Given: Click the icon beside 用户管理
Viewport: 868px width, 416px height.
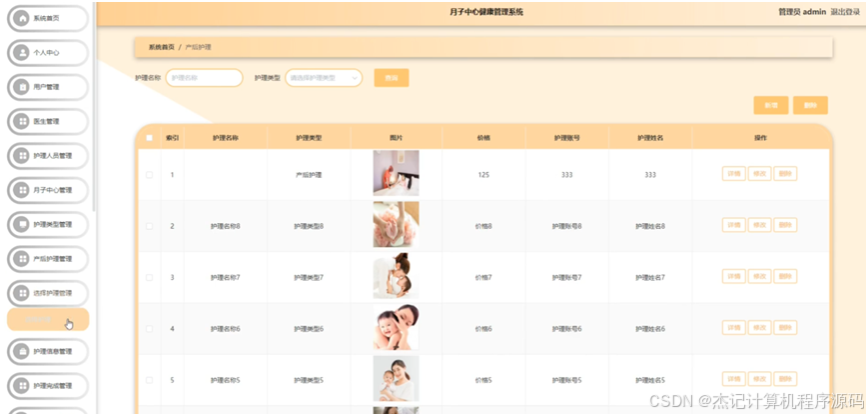Looking at the screenshot, I should (x=22, y=87).
